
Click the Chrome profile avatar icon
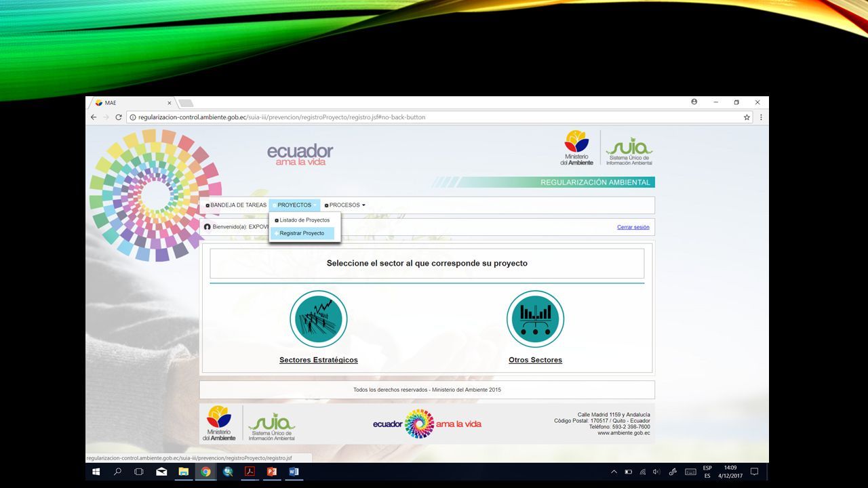[694, 102]
